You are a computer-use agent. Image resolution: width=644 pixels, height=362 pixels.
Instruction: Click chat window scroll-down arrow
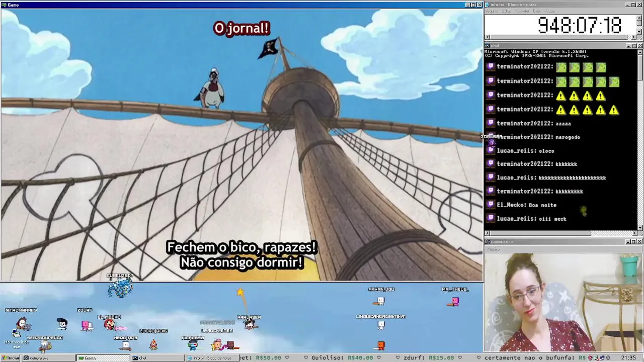[x=640, y=228]
